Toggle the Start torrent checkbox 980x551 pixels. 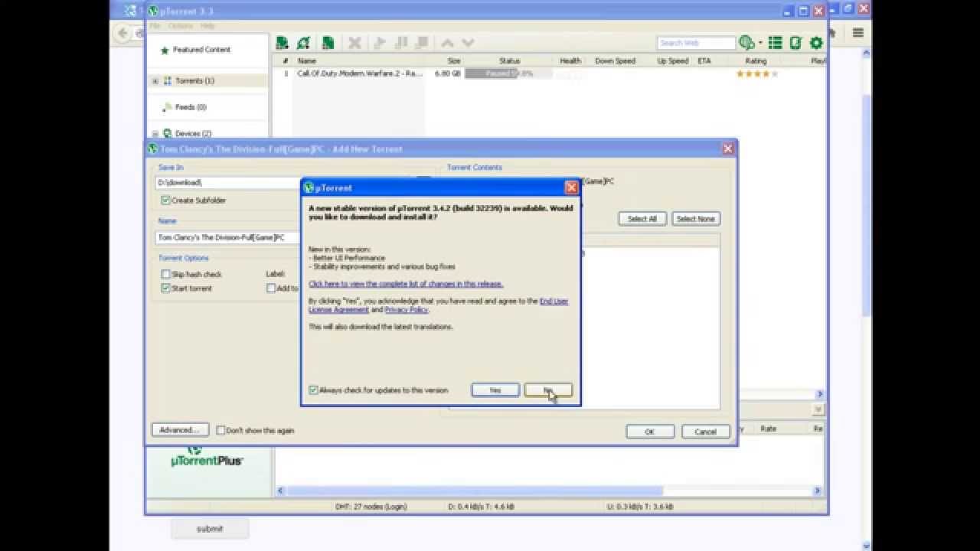coord(165,289)
